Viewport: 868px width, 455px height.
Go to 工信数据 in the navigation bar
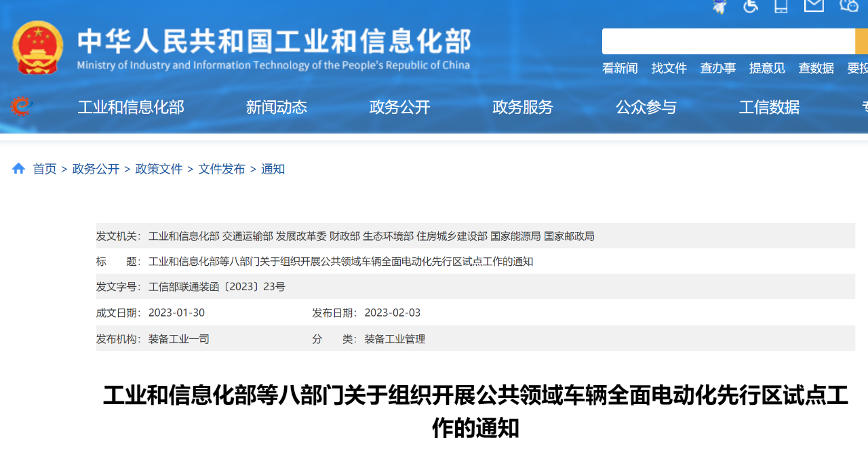pyautogui.click(x=769, y=107)
